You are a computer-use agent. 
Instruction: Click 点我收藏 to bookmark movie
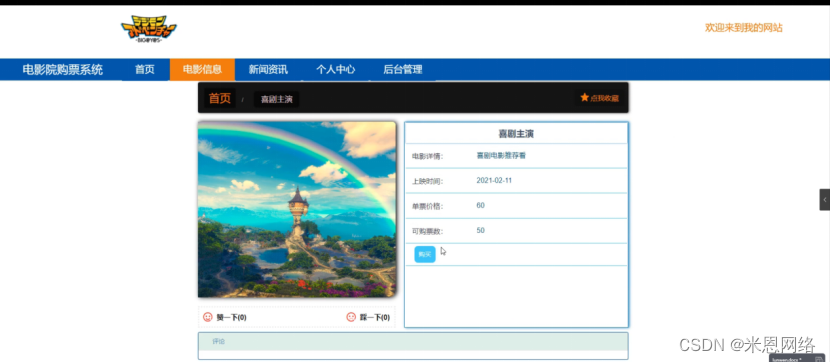pyautogui.click(x=604, y=98)
